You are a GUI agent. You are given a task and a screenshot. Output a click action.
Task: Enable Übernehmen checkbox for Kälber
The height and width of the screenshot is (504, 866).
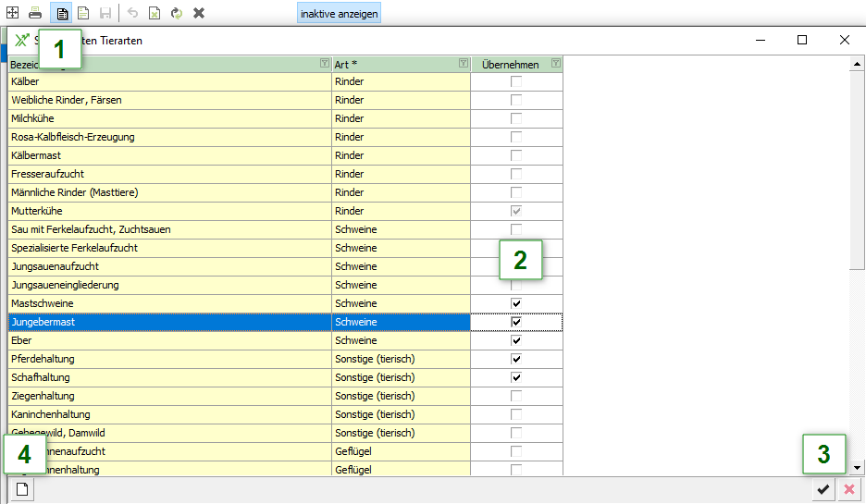516,81
